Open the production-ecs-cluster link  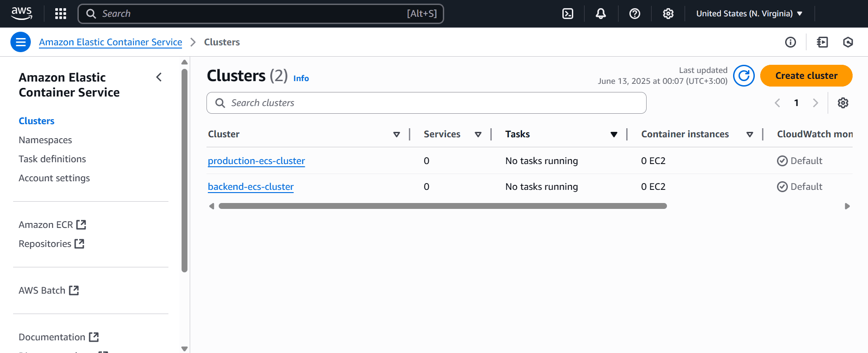(x=256, y=161)
